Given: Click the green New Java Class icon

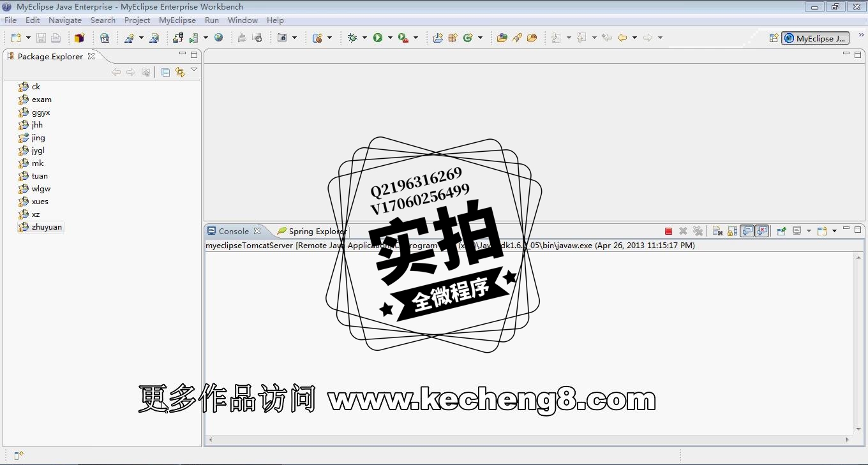Looking at the screenshot, I should pyautogui.click(x=468, y=38).
